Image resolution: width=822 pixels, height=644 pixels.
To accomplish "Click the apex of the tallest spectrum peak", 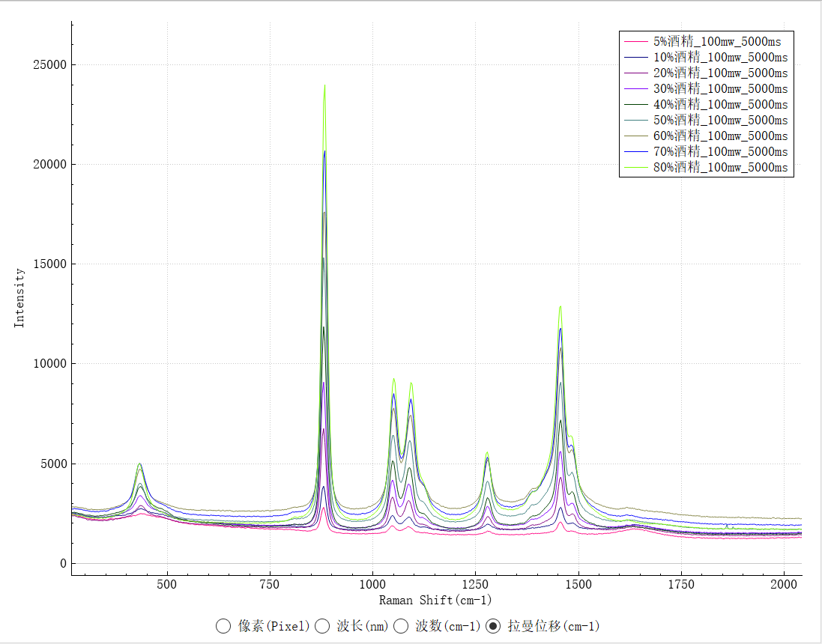I will tap(324, 85).
